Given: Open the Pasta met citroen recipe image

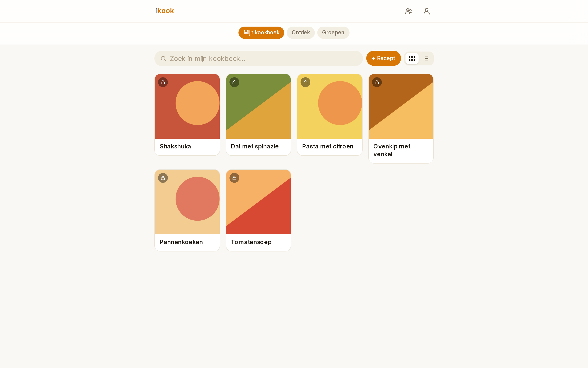Looking at the screenshot, I should pyautogui.click(x=330, y=106).
